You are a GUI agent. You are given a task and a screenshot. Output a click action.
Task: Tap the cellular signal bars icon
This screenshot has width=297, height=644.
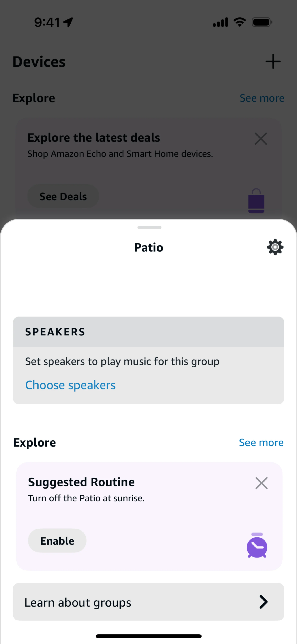click(x=220, y=22)
